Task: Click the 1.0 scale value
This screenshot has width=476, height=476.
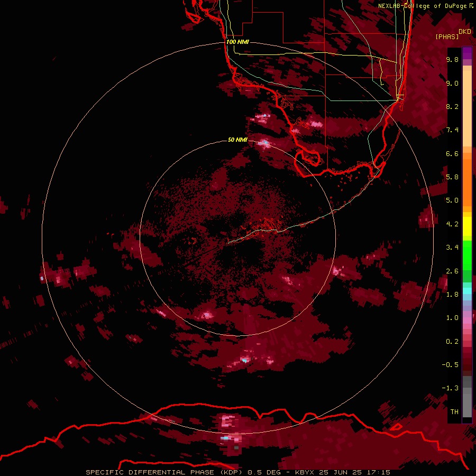Action: [x=452, y=318]
